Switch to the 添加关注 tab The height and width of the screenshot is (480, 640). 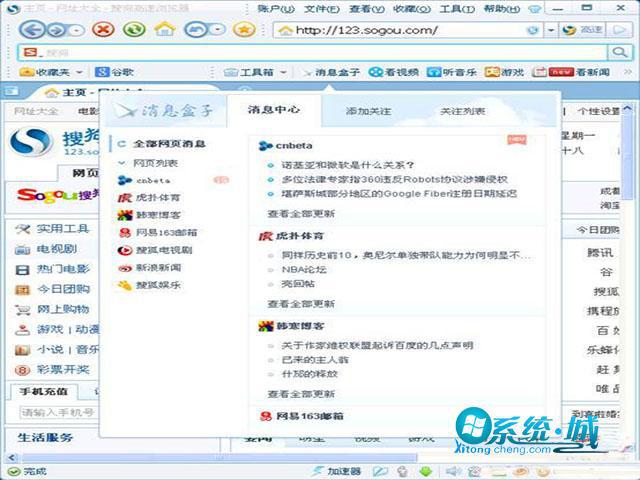coord(368,111)
